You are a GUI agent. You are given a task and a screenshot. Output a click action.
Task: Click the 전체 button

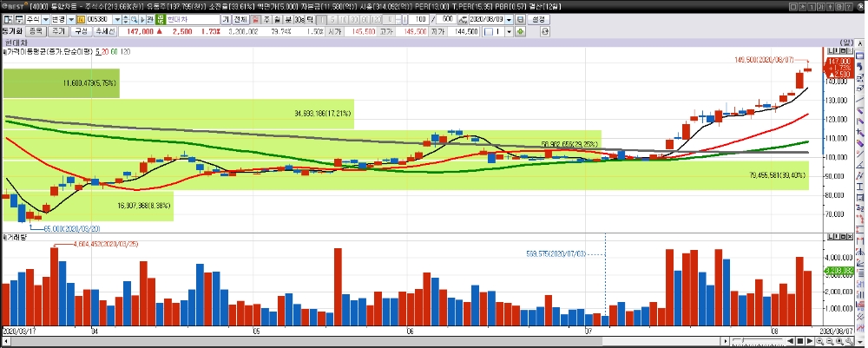[x=240, y=20]
